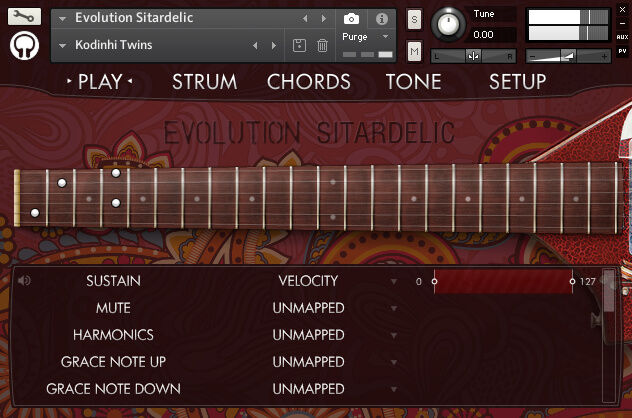Click the upper output level meter

click(568, 17)
